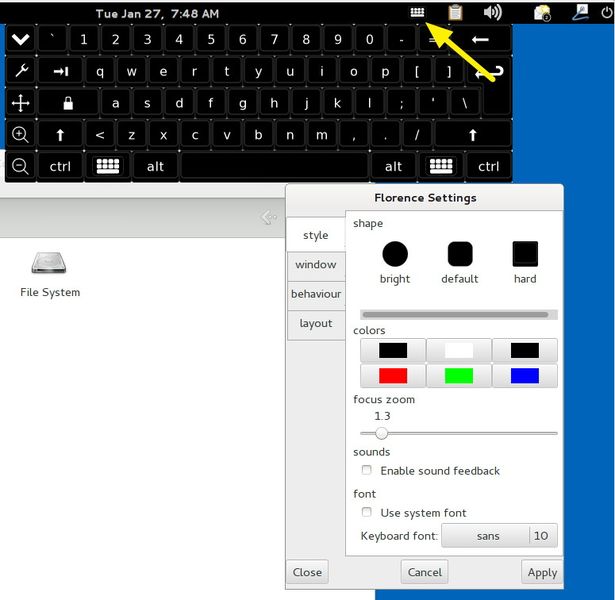Click the left ctrl key
The height and width of the screenshot is (600, 615).
click(x=60, y=167)
